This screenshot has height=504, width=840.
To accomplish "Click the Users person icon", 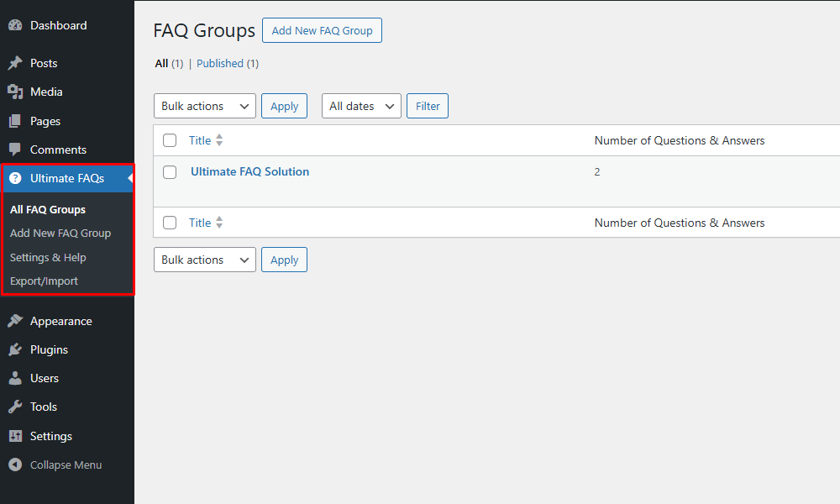I will [x=15, y=378].
